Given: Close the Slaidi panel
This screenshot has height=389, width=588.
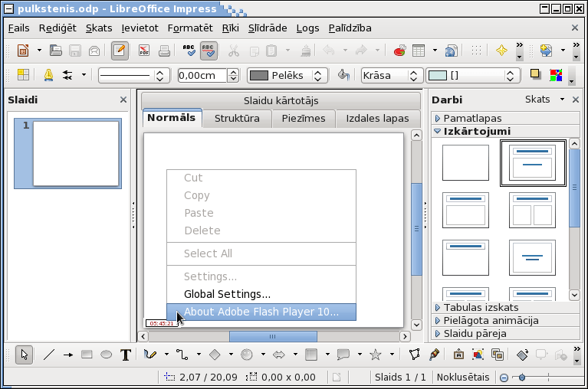Looking at the screenshot, I should point(123,100).
